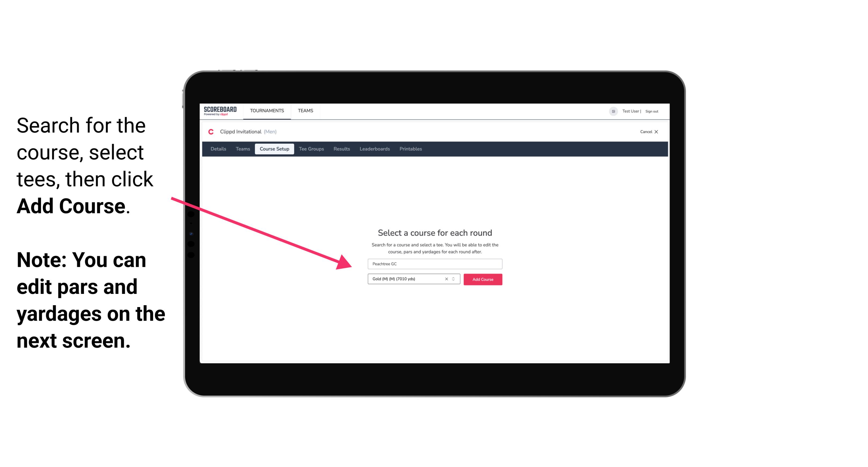
Task: Click the Add Course button
Action: (x=483, y=279)
